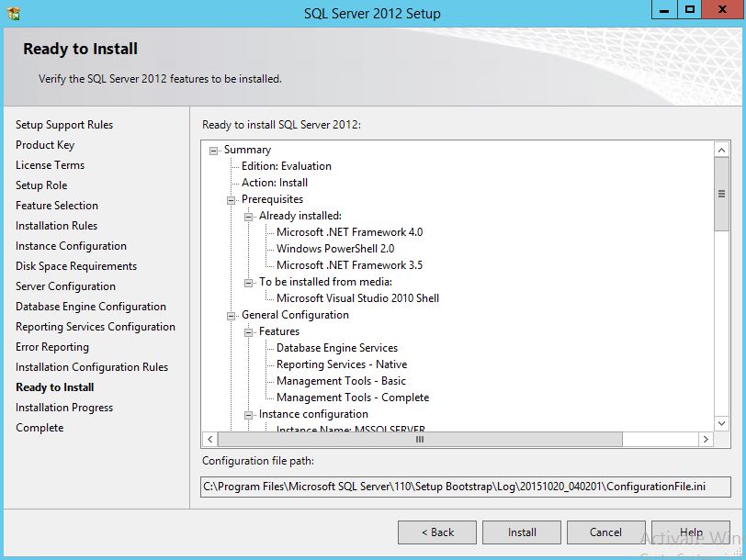This screenshot has height=560, width=746.
Task: Select Database Engine Services in tree
Action: click(336, 349)
